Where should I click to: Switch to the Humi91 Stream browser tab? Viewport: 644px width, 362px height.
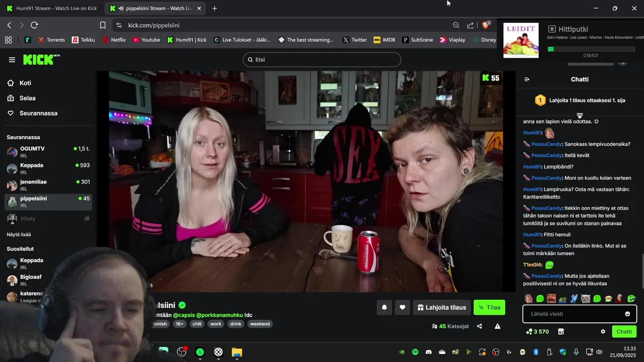51,9
